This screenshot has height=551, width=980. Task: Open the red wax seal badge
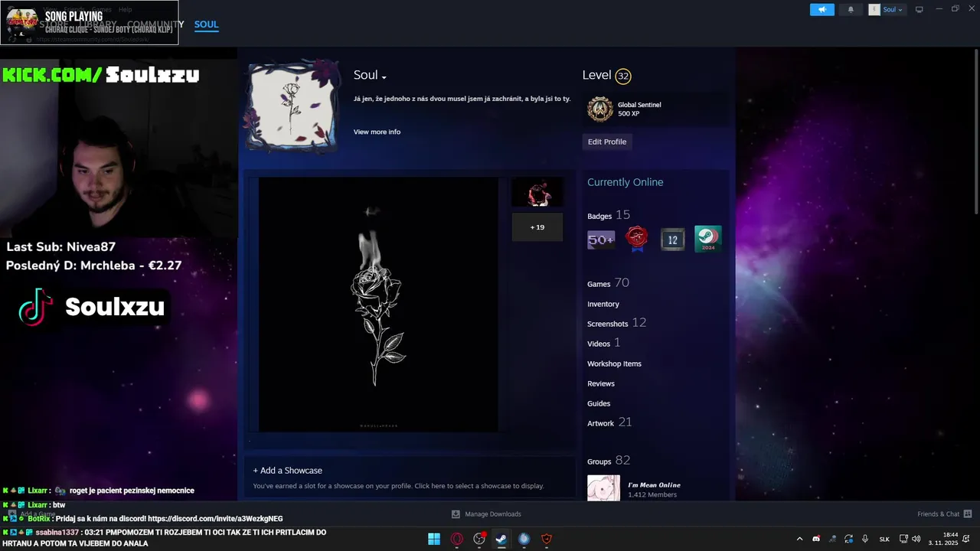point(637,239)
